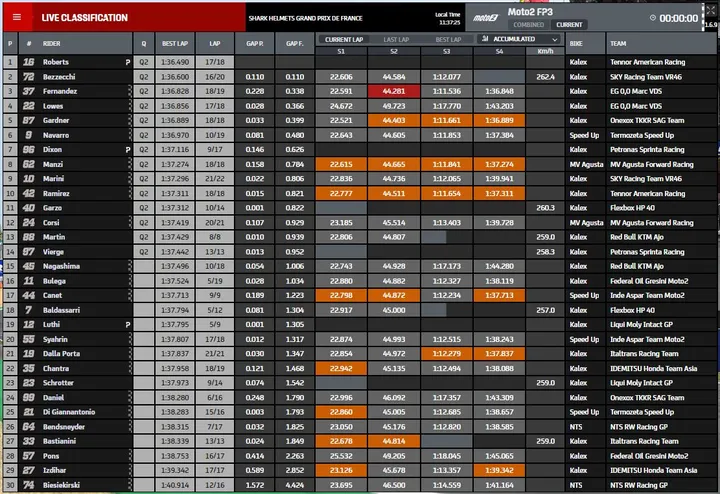Select rider Canet
Image resolution: width=720 pixels, height=494 pixels.
(x=52, y=295)
